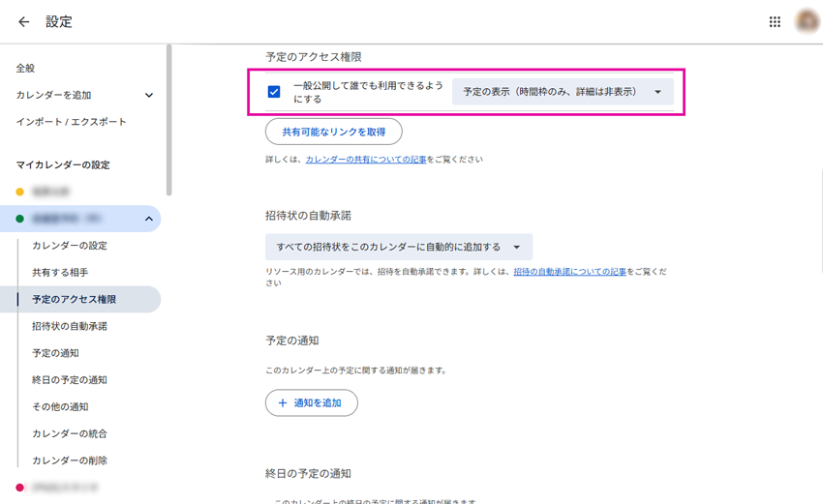This screenshot has width=823, height=504.
Task: Click the plus icon in 通知を追加
Action: coord(283,402)
